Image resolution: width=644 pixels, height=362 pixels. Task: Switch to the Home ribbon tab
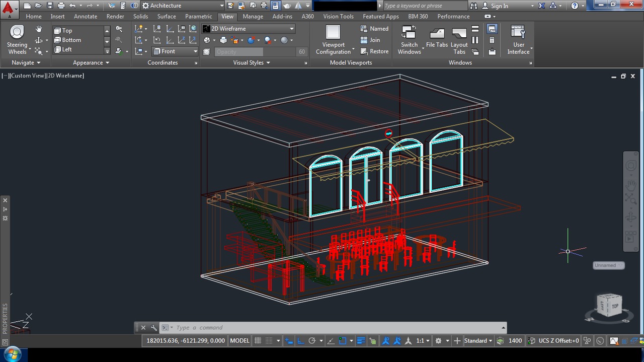(x=33, y=16)
